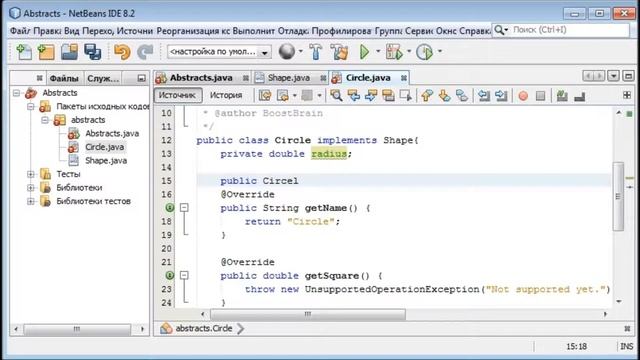Expand the Библиотеки тестов node
The image size is (640, 360).
click(x=31, y=201)
